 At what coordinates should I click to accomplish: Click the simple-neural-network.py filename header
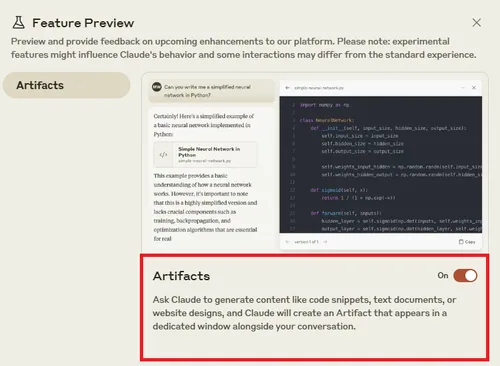(x=319, y=88)
